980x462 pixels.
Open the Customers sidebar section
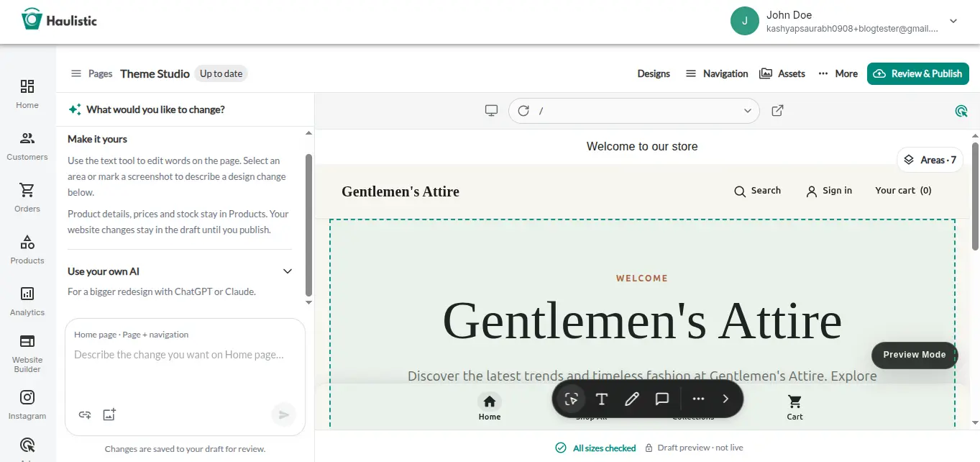tap(27, 146)
